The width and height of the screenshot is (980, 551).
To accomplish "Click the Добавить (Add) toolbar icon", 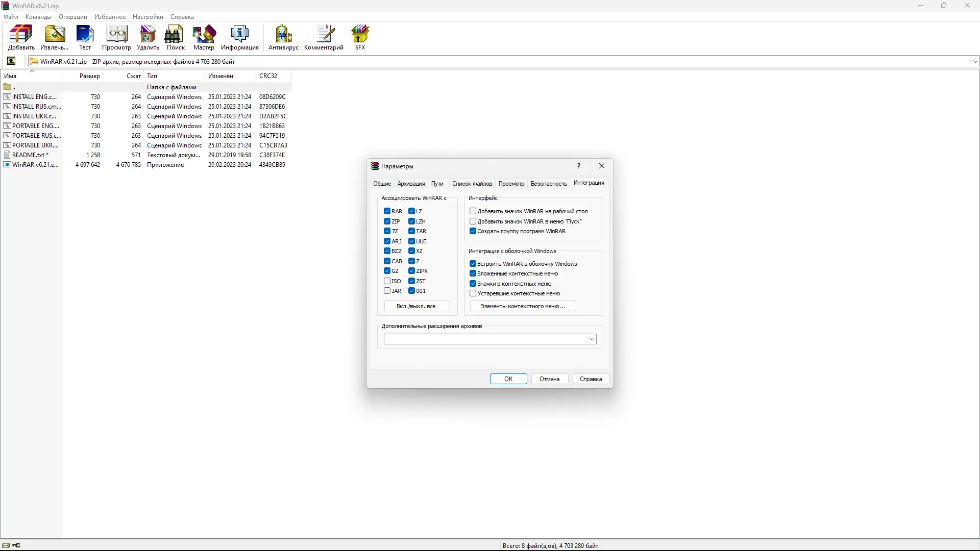I will click(x=21, y=37).
